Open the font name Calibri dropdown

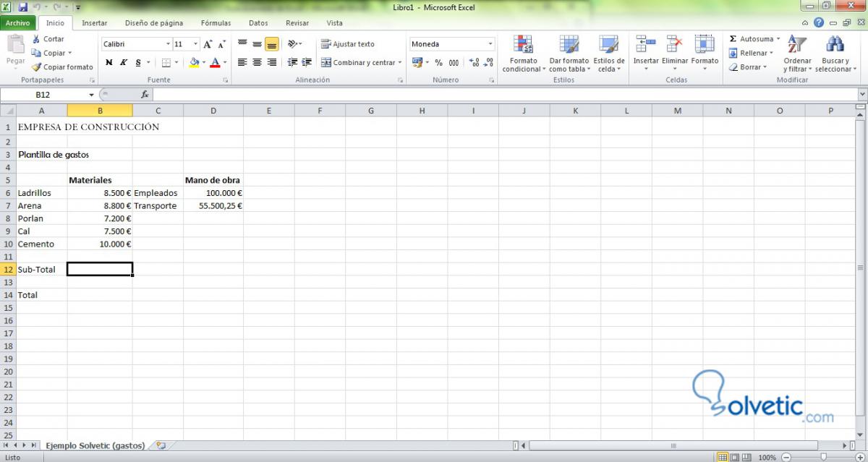click(x=169, y=44)
